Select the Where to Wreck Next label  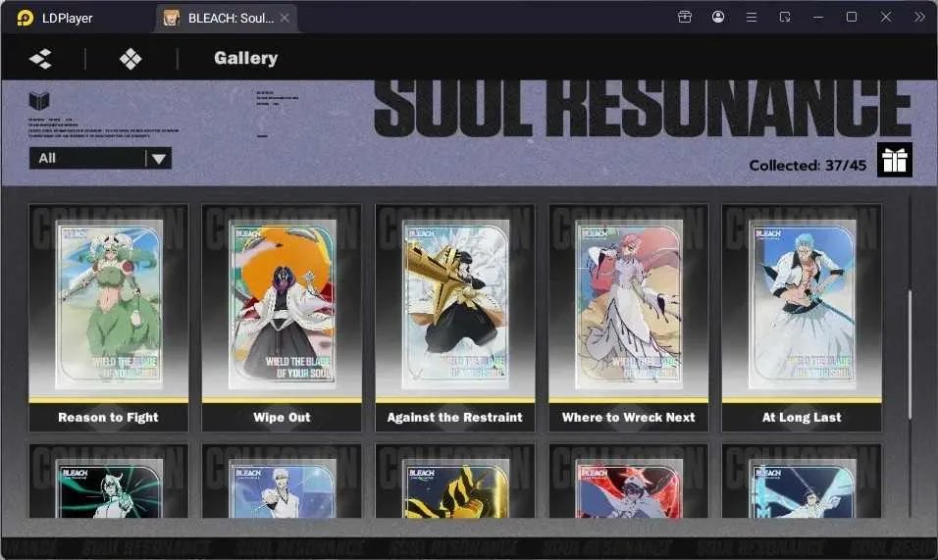click(628, 417)
